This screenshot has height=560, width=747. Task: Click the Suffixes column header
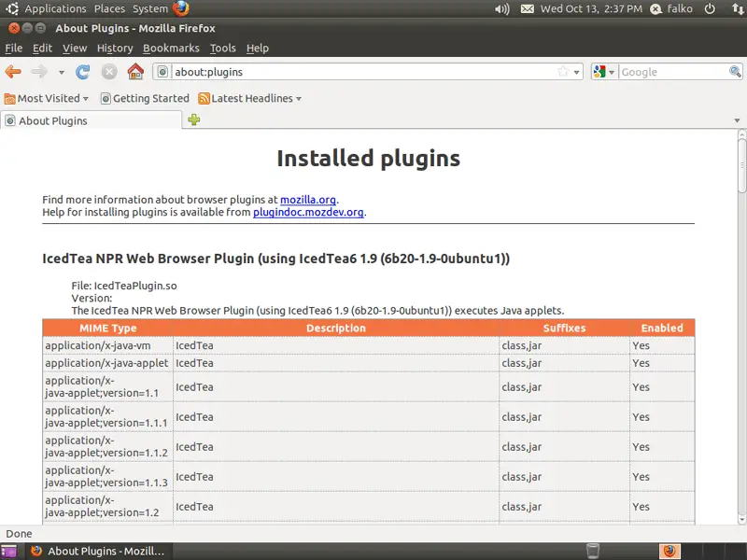564,329
